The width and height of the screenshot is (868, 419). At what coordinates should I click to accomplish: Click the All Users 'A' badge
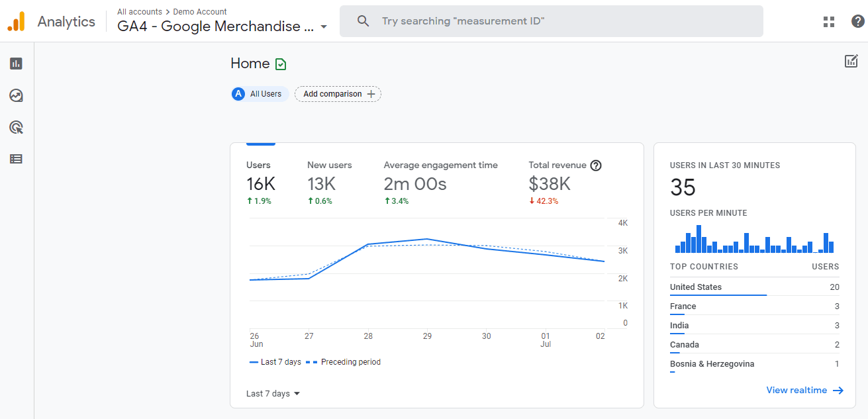[x=238, y=94]
